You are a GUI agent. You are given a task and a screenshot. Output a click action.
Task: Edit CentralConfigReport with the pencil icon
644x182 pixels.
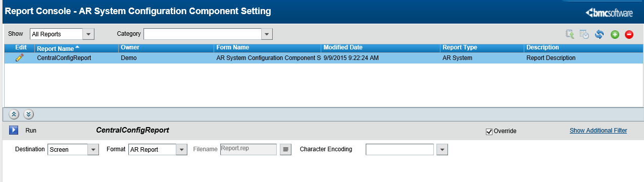click(20, 57)
